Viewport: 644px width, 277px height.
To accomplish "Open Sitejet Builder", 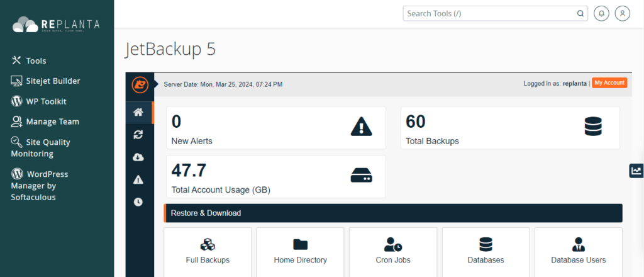I will coord(45,81).
